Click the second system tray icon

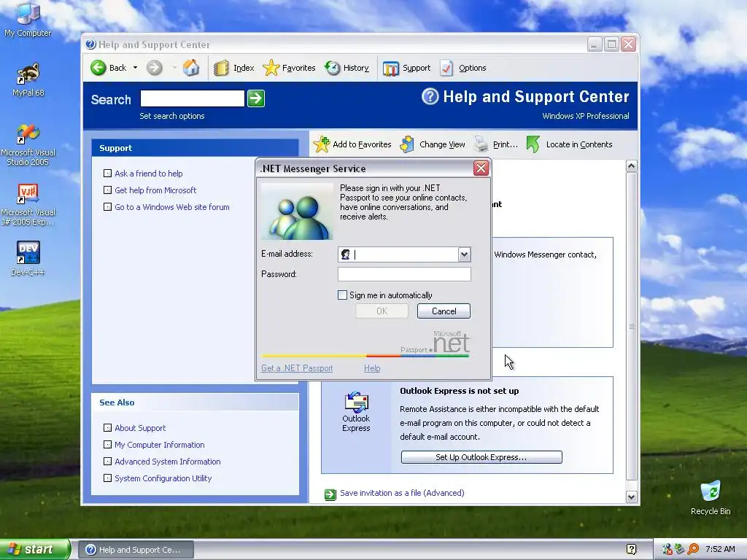pos(679,549)
